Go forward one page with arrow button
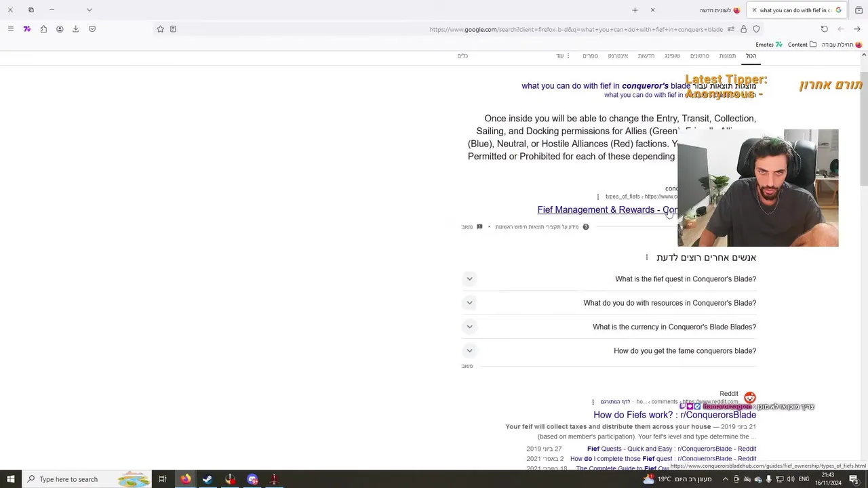 [x=841, y=29]
